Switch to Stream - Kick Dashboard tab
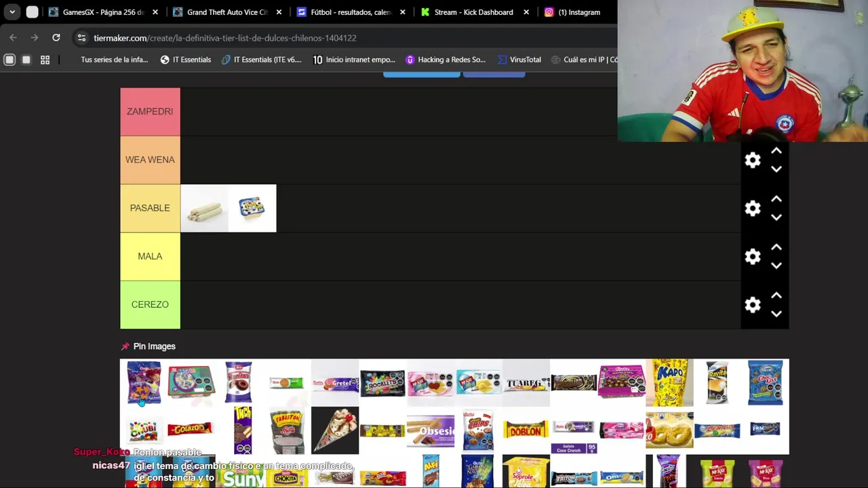This screenshot has height=488, width=868. [473, 12]
